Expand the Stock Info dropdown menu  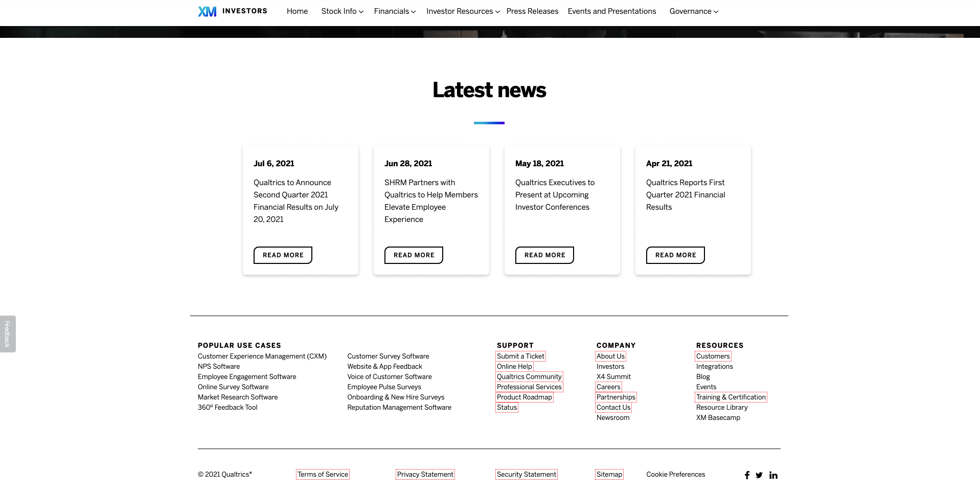pos(343,11)
